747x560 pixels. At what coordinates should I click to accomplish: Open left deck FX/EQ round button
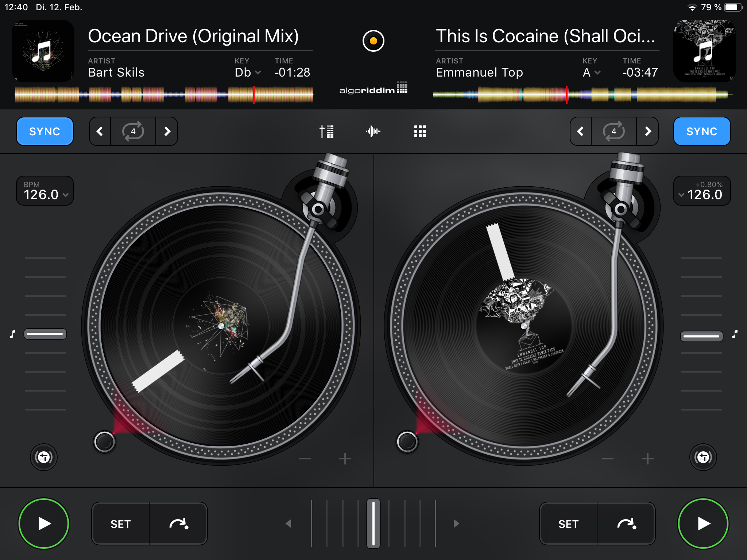pyautogui.click(x=44, y=457)
